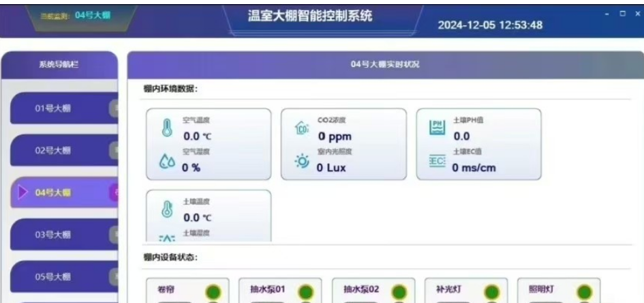Click the soil PH value 0.0
The height and width of the screenshot is (303, 644).
pyautogui.click(x=461, y=136)
